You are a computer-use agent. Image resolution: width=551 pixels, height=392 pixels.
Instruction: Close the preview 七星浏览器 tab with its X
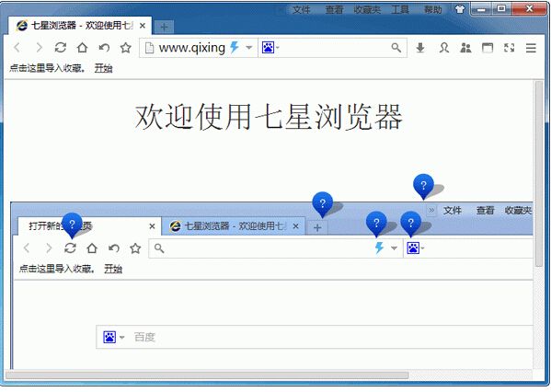pyautogui.click(x=296, y=226)
